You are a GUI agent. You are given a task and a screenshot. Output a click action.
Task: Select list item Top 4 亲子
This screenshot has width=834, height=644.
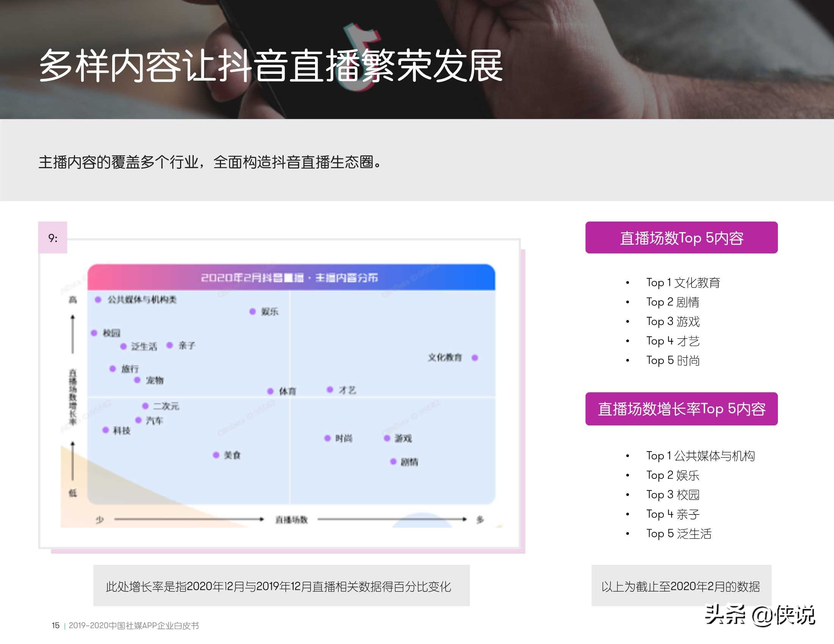[x=673, y=514]
